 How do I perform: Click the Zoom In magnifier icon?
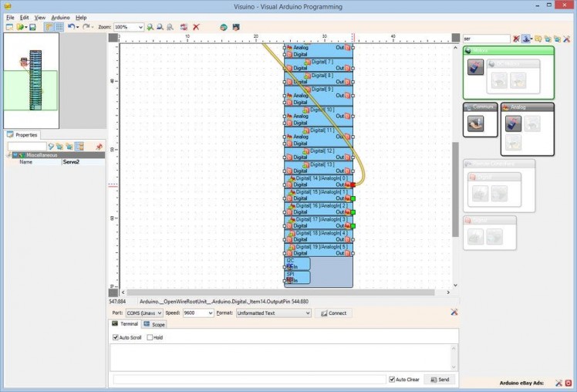click(x=150, y=27)
